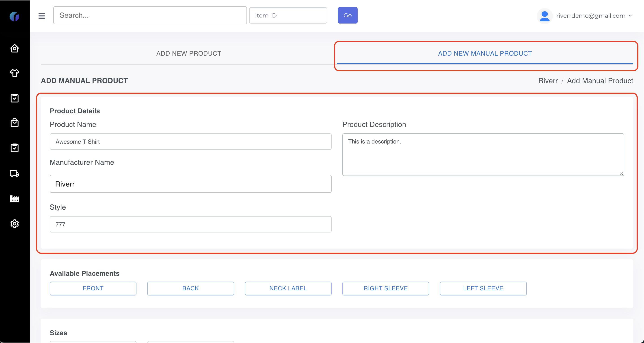The width and height of the screenshot is (644, 343).
Task: Select the FRONT placement button
Action: (93, 288)
